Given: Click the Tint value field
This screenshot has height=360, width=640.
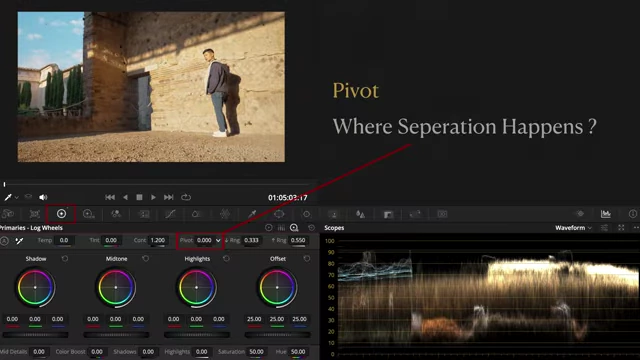Looking at the screenshot, I should coord(111,240).
